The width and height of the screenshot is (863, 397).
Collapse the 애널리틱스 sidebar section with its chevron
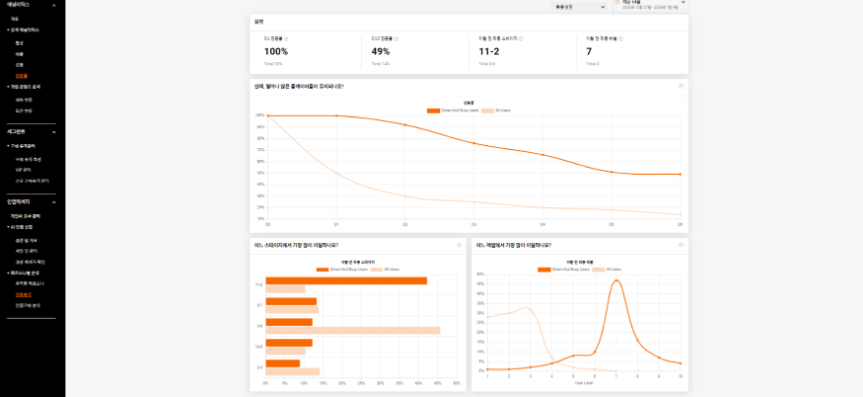54,5
